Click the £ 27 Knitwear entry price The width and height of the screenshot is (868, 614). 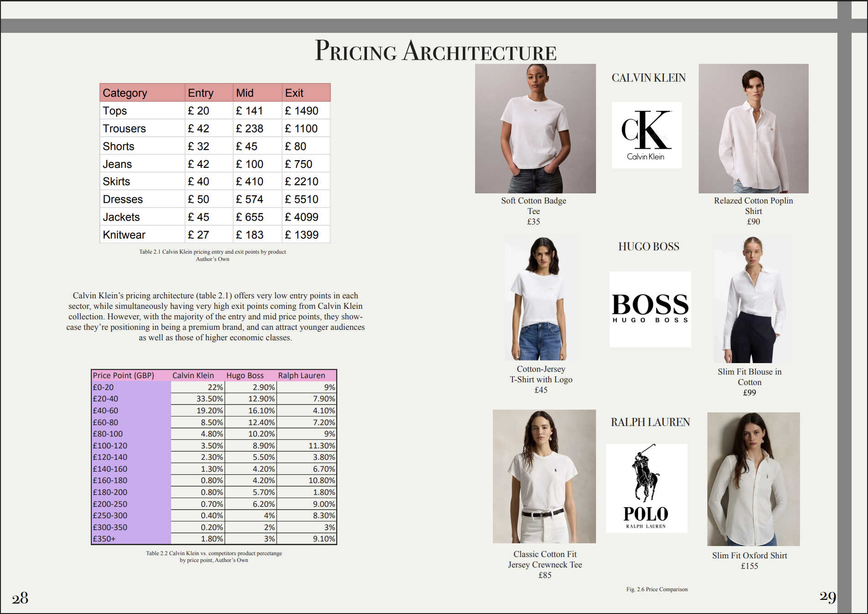(199, 235)
